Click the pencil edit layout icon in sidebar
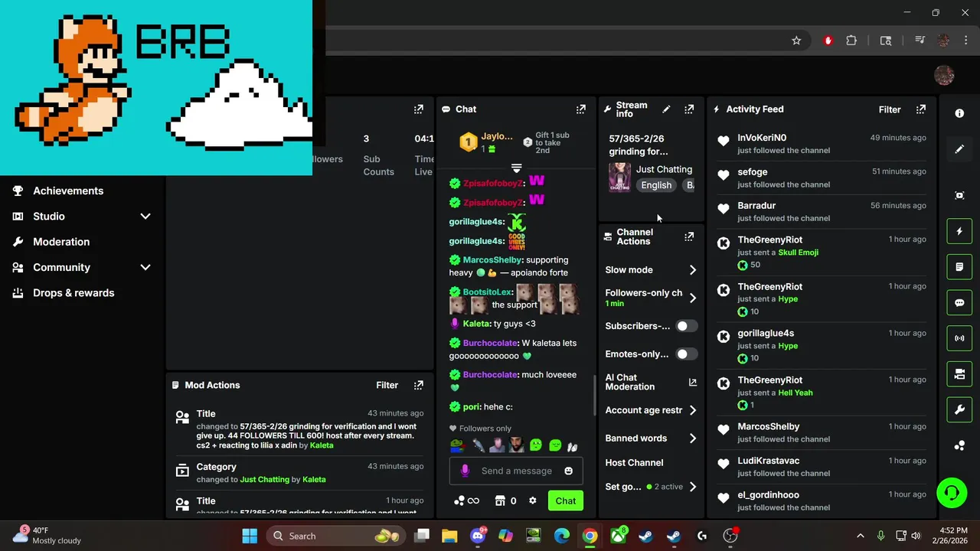Screen dimensions: 980x551 [x=959, y=149]
